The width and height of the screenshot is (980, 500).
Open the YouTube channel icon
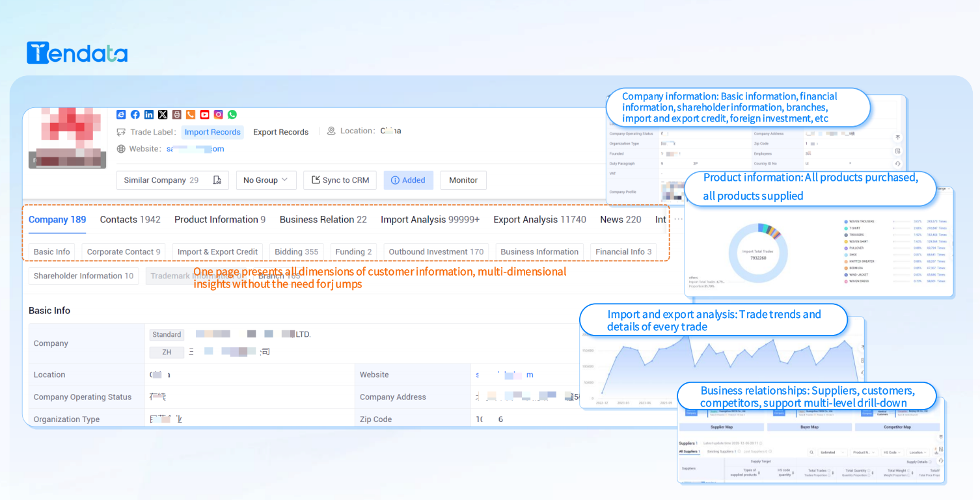point(204,114)
